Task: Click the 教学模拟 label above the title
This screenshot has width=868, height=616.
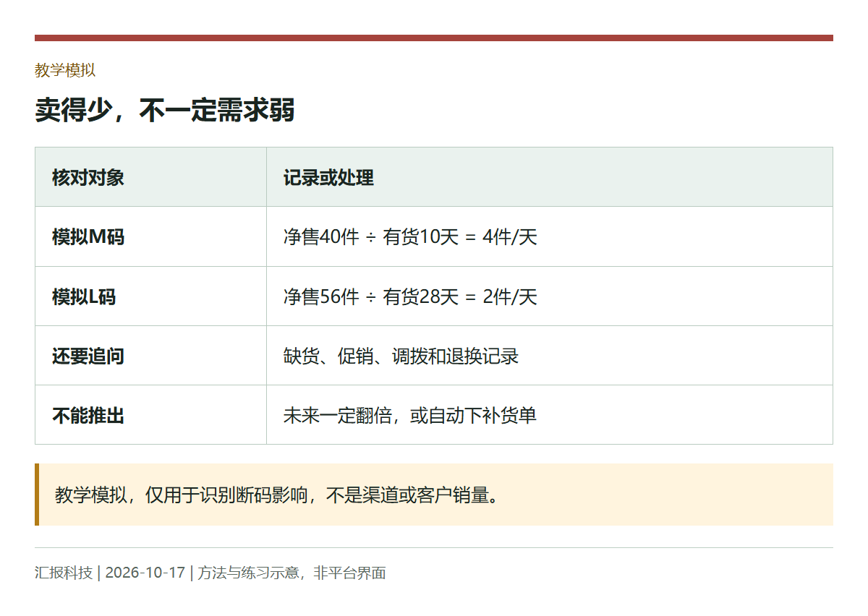Action: coord(65,70)
